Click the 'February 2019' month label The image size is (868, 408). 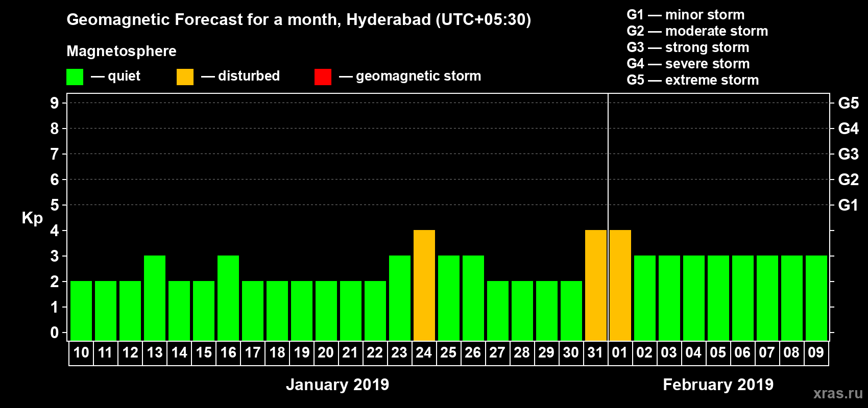(x=718, y=385)
